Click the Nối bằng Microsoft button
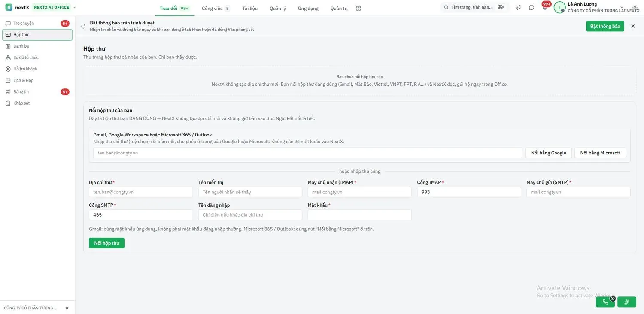644x314 pixels. click(x=600, y=153)
